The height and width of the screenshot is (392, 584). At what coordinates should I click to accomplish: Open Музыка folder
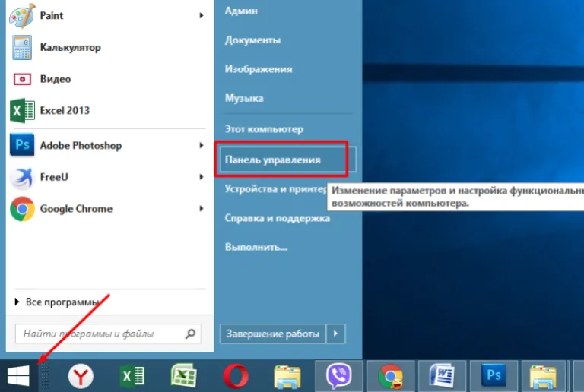(244, 98)
